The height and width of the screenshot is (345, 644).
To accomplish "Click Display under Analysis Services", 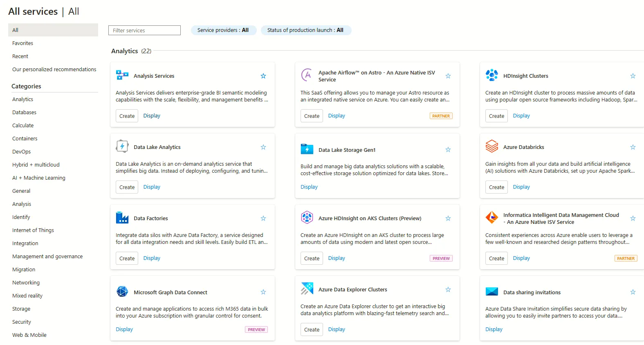I will (x=152, y=116).
